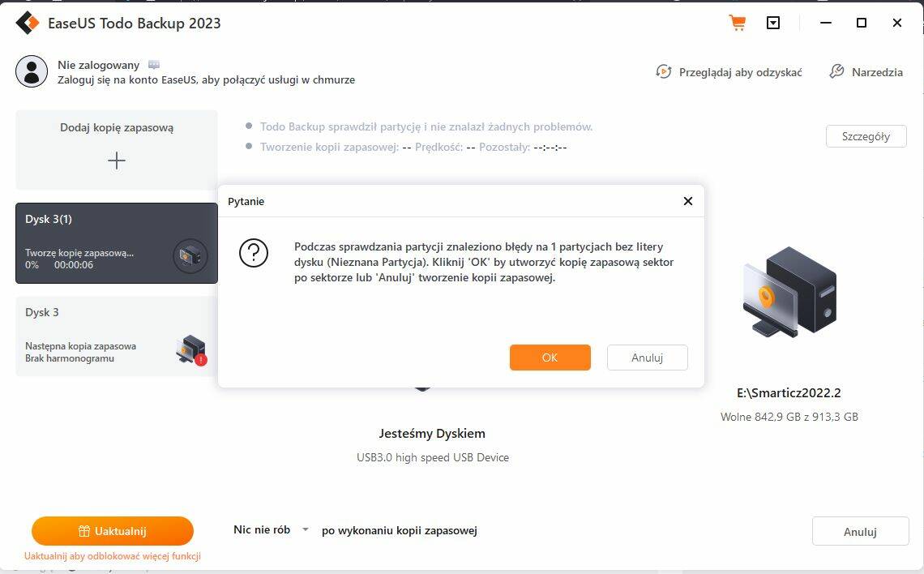Maximize the EaseUS window
Viewport: 924px width, 574px height.
pos(862,23)
